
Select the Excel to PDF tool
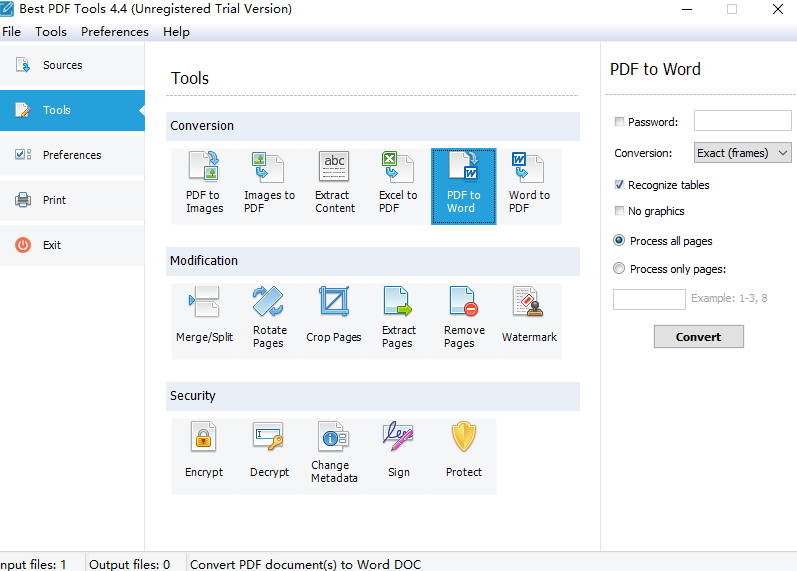point(398,186)
